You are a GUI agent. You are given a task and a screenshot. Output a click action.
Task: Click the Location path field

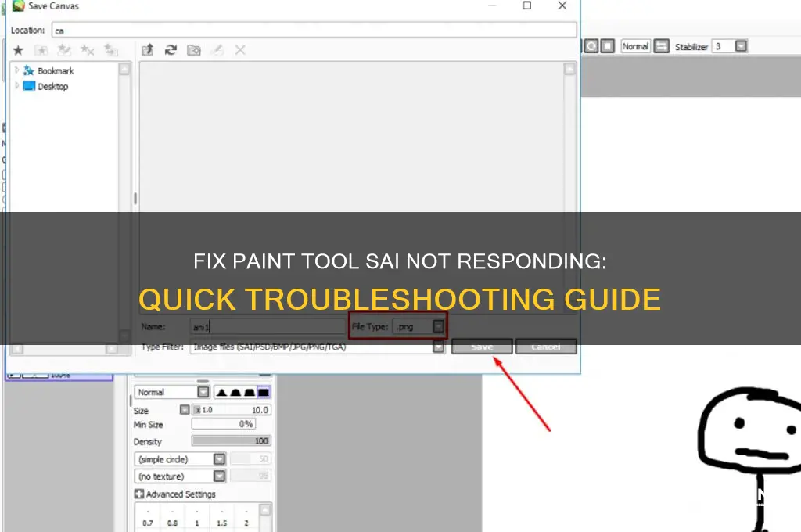pyautogui.click(x=314, y=31)
